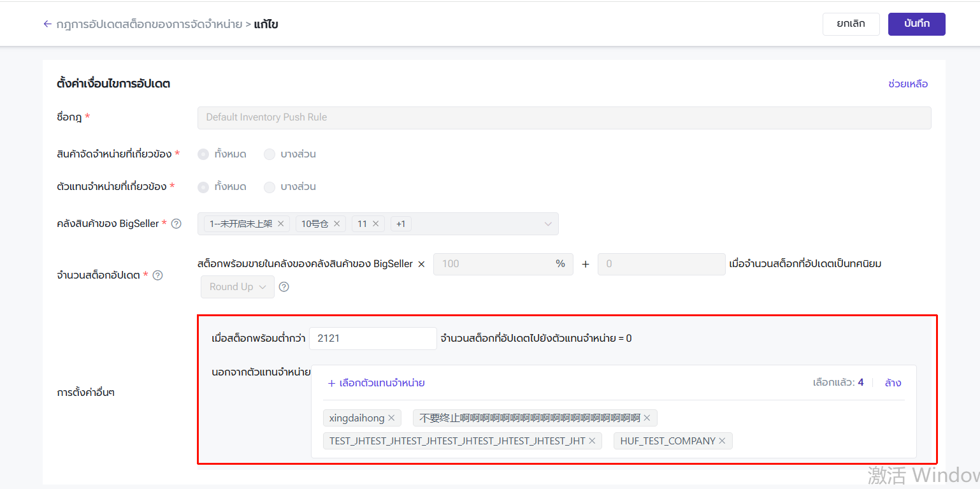The image size is (980, 489).
Task: Select บางส่วน for ตัวแทนจำหน่ายที่เกี่ยวข้อง
Action: (270, 187)
